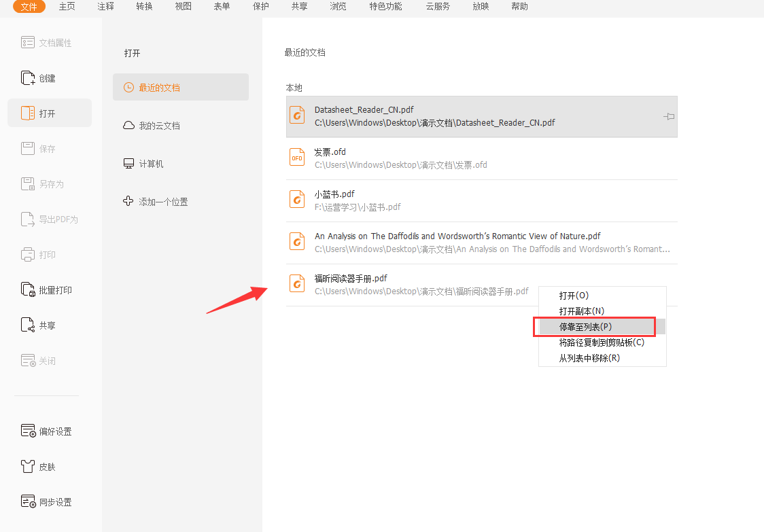Click the 添加一个位置 plus icon
The width and height of the screenshot is (764, 532).
pyautogui.click(x=128, y=201)
